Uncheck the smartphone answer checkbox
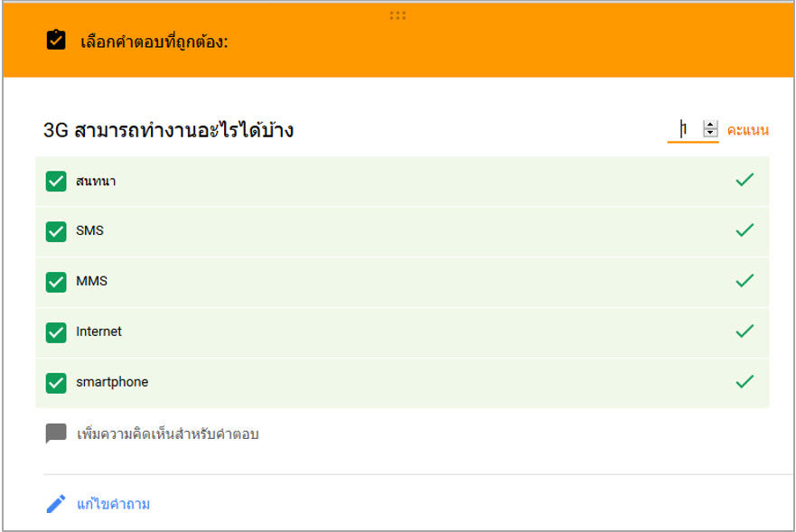The width and height of the screenshot is (796, 532). click(x=56, y=382)
